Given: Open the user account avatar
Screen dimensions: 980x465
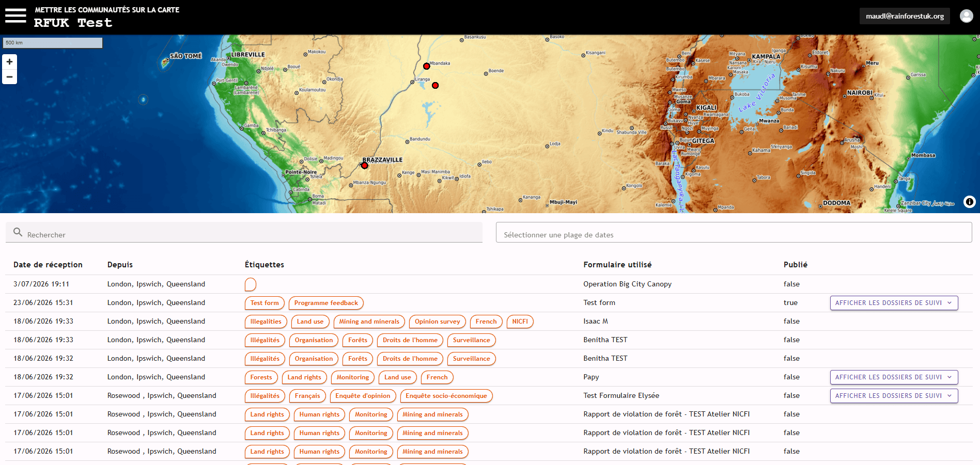Looking at the screenshot, I should coord(967,16).
